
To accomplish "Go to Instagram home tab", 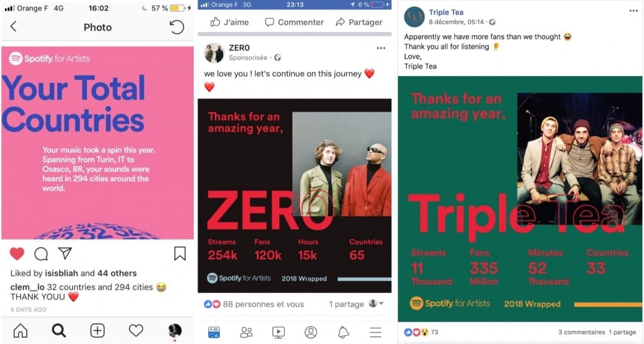I will tap(21, 330).
